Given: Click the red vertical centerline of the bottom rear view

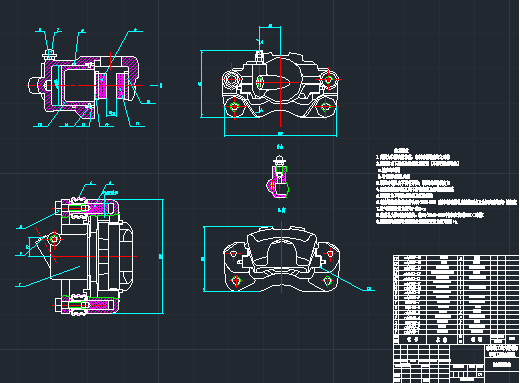Looking at the screenshot, I should (282, 257).
